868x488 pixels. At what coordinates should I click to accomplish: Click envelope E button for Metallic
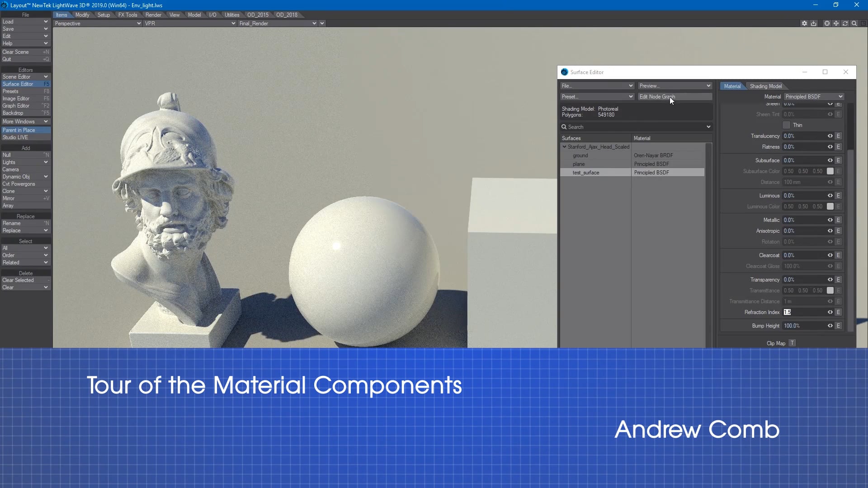[x=838, y=220]
